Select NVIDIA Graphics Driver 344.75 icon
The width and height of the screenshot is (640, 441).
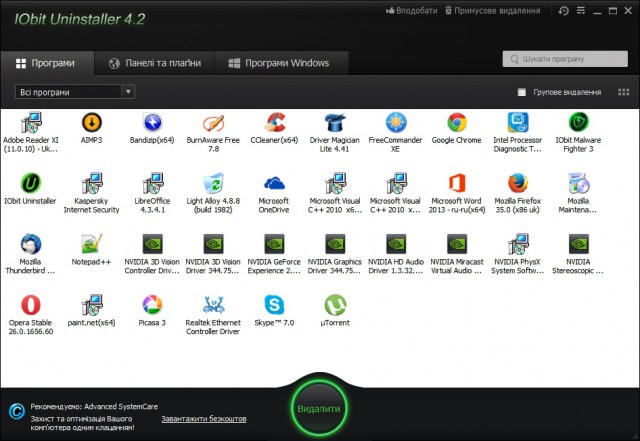[335, 244]
